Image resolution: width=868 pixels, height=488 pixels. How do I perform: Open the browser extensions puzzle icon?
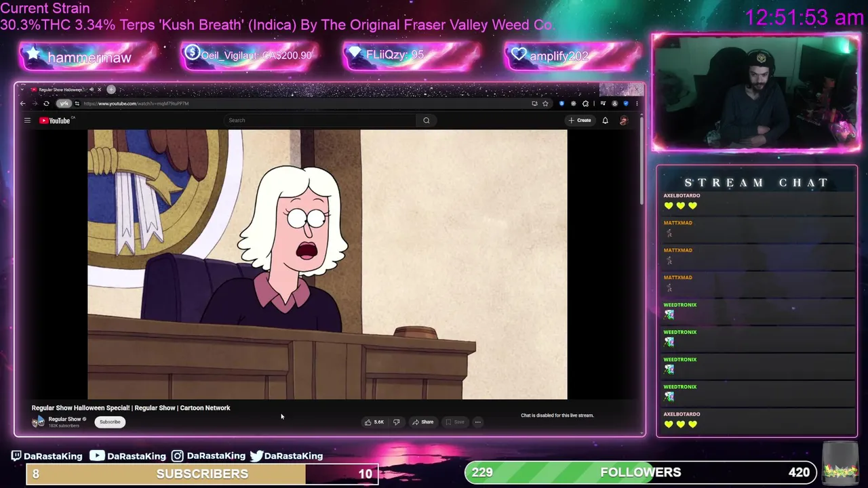(x=585, y=104)
